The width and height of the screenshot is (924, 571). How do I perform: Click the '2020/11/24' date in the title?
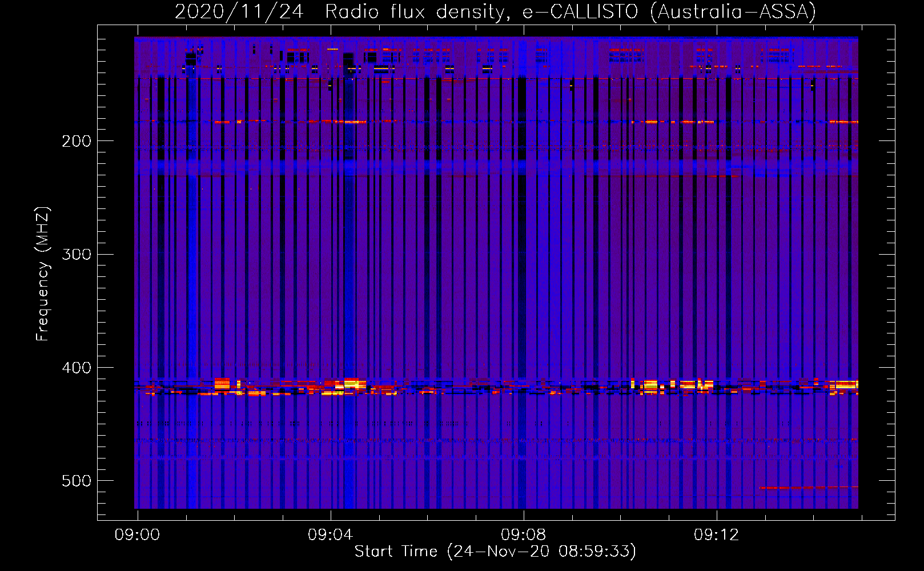(239, 11)
